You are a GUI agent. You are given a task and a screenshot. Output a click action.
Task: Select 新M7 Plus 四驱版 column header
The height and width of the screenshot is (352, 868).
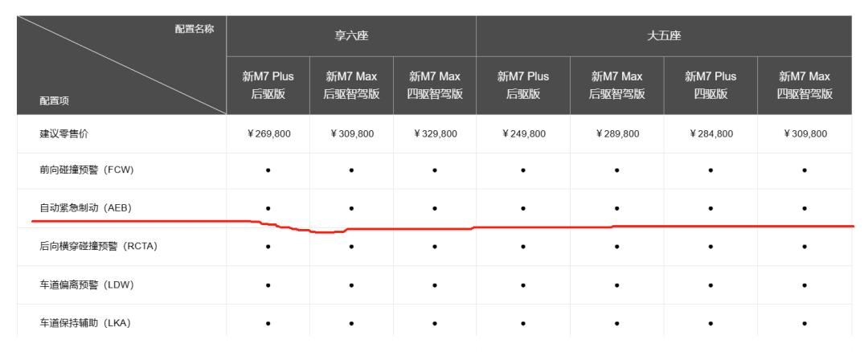point(711,84)
